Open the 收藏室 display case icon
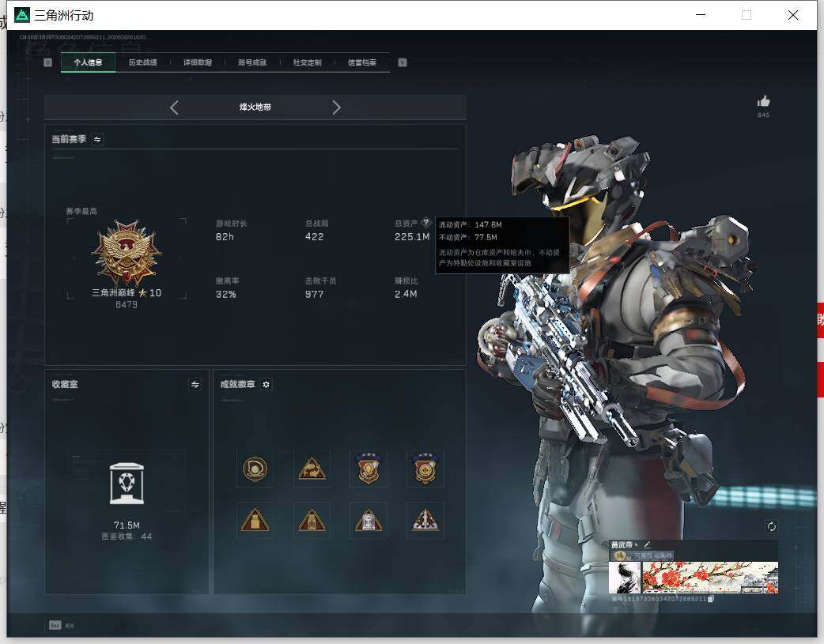This screenshot has width=824, height=644. point(127,484)
